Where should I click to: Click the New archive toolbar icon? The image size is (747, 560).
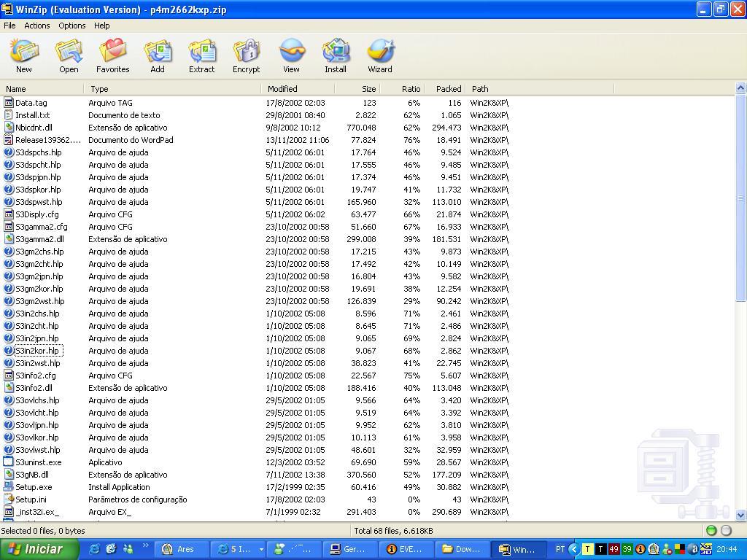24,55
